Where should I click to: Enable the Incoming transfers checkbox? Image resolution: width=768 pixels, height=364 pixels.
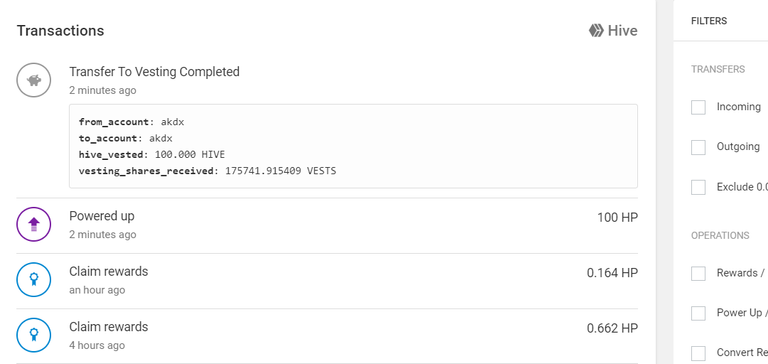(x=698, y=107)
